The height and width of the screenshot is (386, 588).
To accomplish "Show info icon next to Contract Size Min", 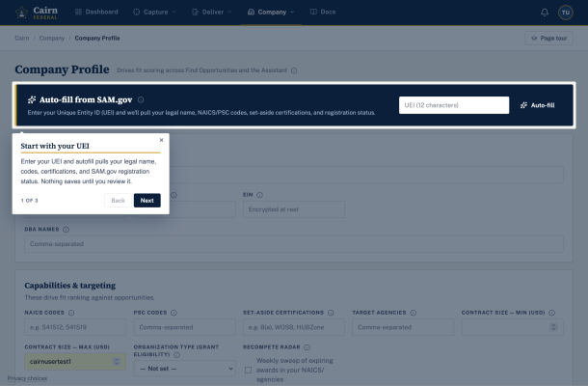I will click(551, 313).
